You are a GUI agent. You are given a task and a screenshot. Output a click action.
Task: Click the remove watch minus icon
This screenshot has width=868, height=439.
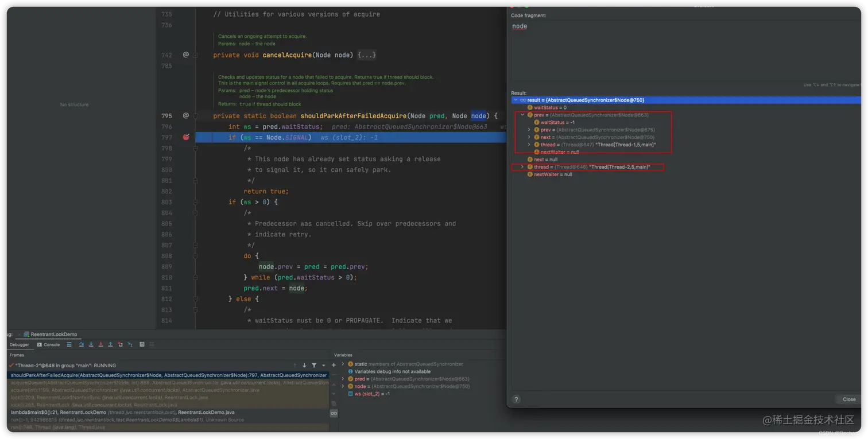tap(334, 374)
